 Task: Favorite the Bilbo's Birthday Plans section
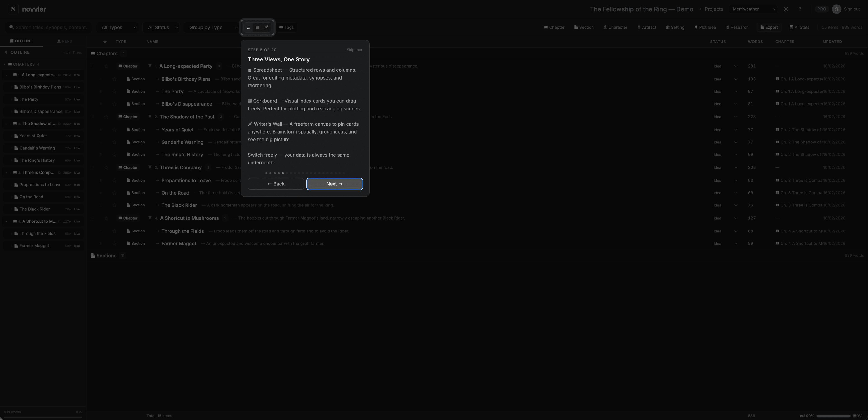[x=115, y=79]
